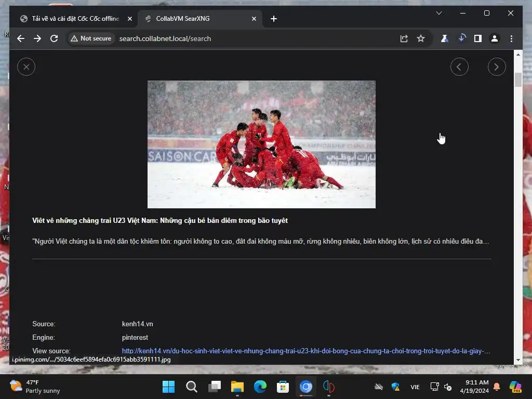
Task: Open Windows Security tray icon
Action: coord(395,387)
